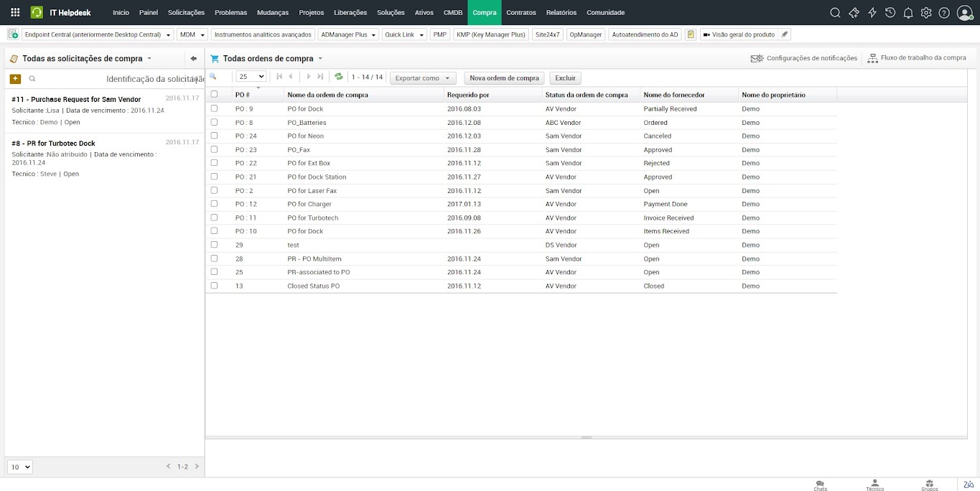The height and width of the screenshot is (491, 980).
Task: Open the Mudanças tab
Action: point(273,12)
